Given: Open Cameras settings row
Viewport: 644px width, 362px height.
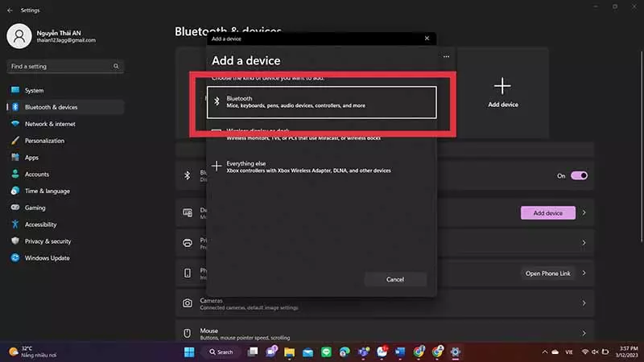Looking at the screenshot, I should click(385, 303).
